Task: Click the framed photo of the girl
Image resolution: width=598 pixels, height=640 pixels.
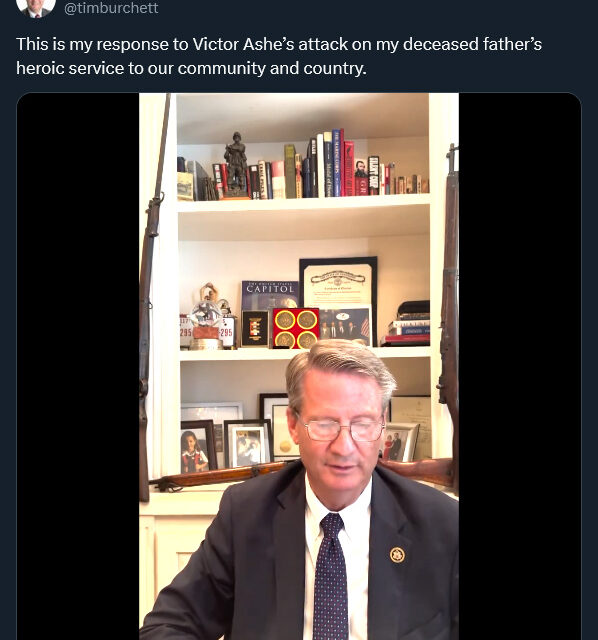Action: (198, 446)
